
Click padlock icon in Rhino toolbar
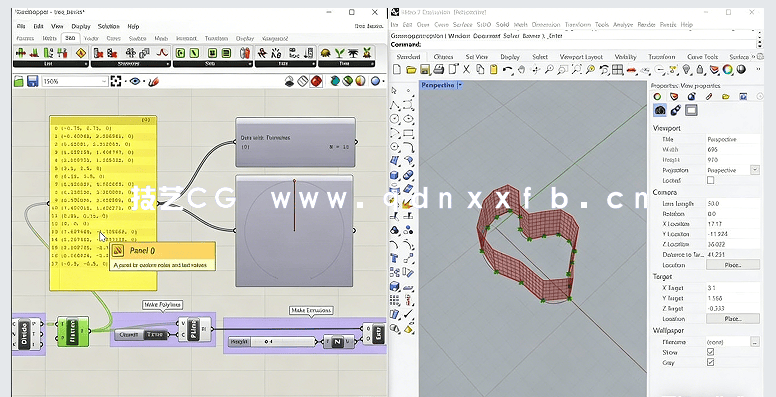click(x=700, y=70)
